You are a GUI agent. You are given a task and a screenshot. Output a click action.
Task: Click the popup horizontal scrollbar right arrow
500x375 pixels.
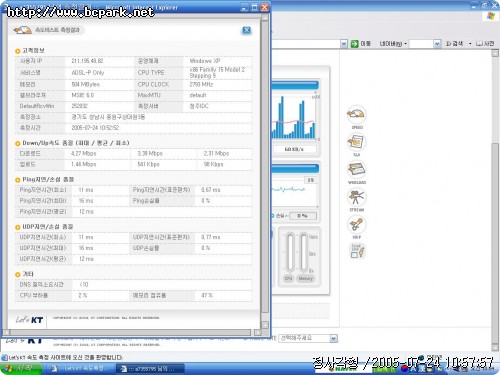click(257, 332)
